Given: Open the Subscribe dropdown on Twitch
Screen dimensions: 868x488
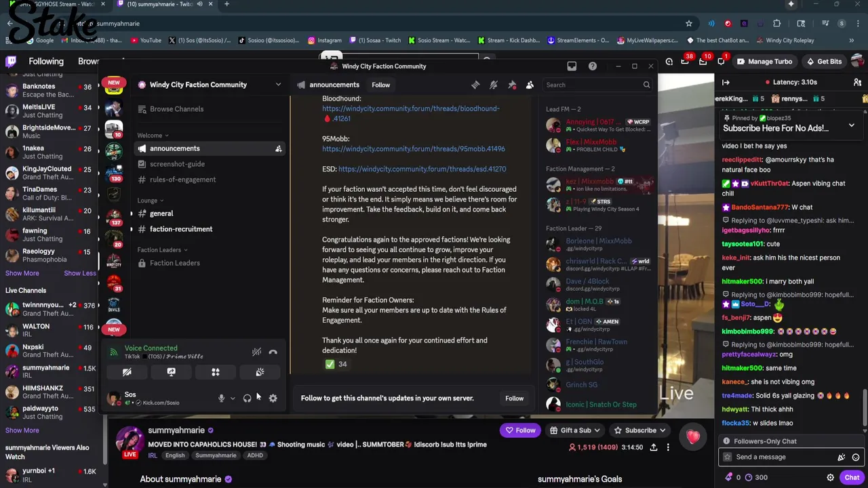Looking at the screenshot, I should pyautogui.click(x=639, y=430).
